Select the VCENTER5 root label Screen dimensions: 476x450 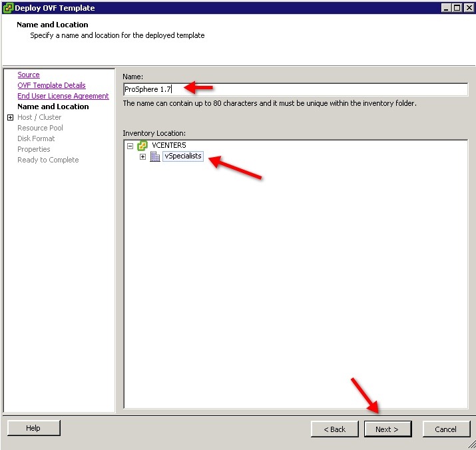(170, 146)
